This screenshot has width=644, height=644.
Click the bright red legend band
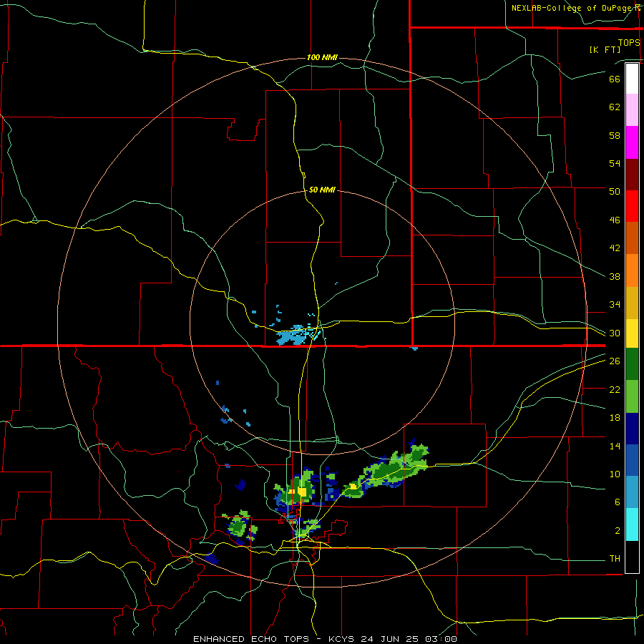coord(632,206)
